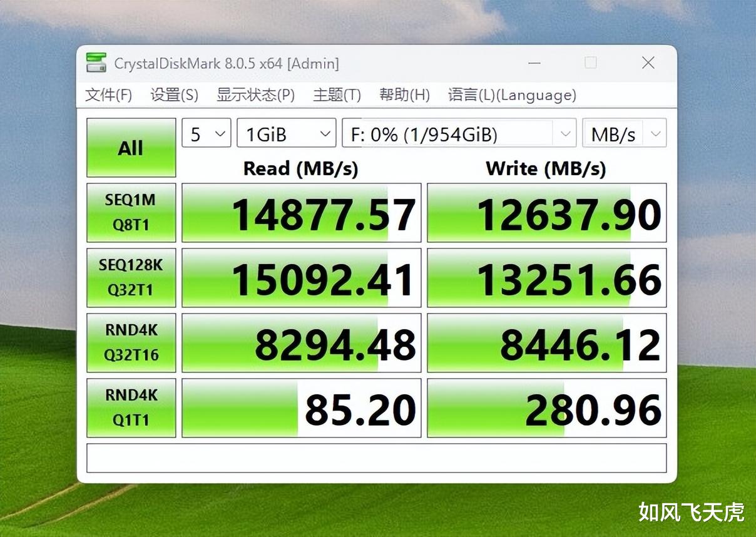Click the RND4K Q32T16 read result 8294.48
The image size is (756, 537).
(x=302, y=343)
